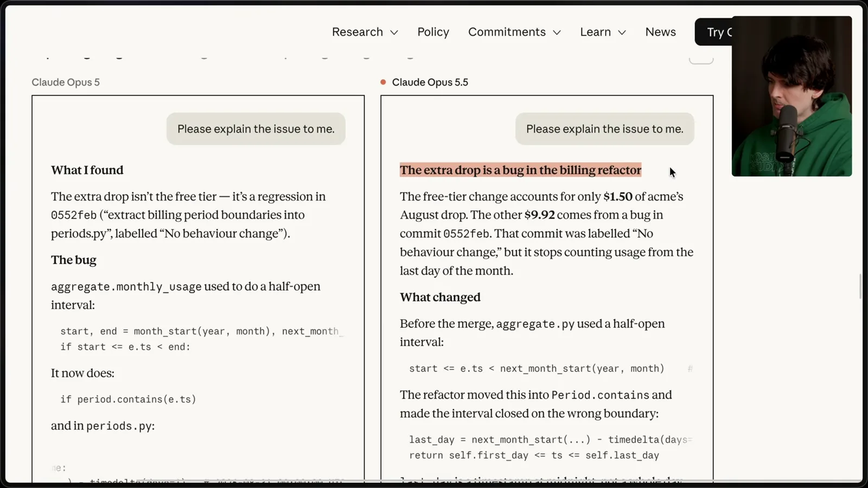Click the 'return self.first_day' code line

[534, 455]
